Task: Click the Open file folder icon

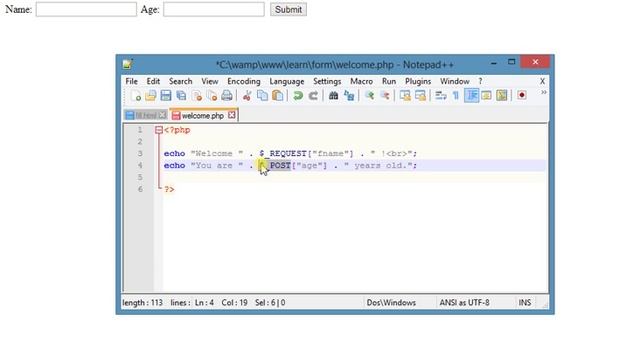Action: [x=151, y=96]
